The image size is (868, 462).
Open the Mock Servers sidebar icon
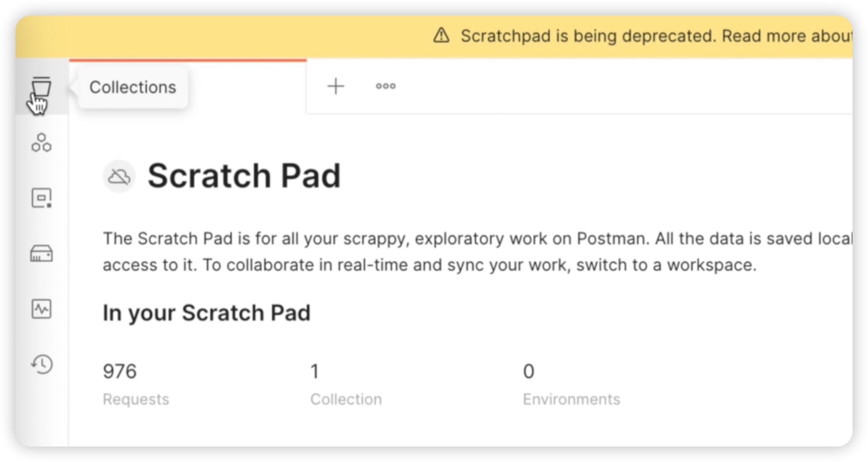coord(41,253)
